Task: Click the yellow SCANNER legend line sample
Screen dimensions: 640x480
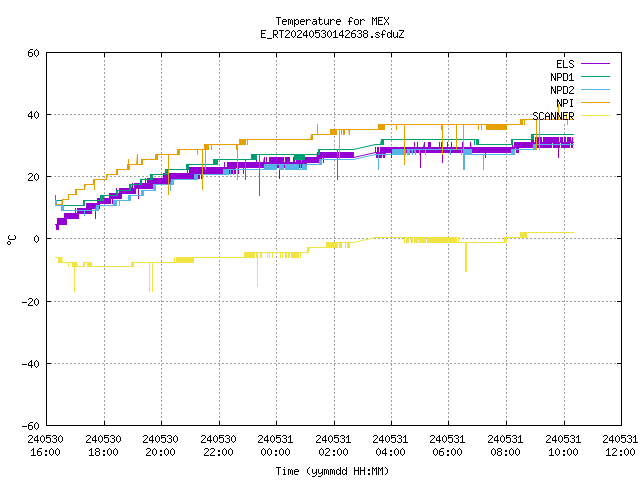Action: point(595,116)
